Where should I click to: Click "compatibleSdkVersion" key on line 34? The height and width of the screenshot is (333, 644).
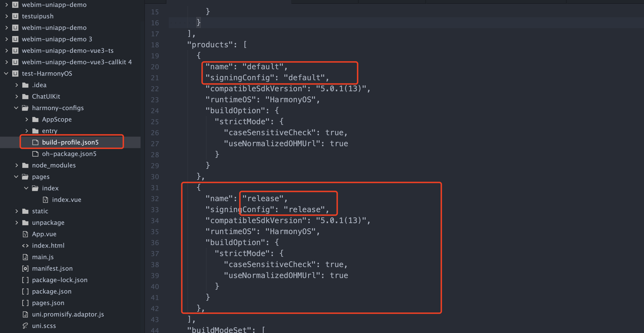(x=256, y=220)
